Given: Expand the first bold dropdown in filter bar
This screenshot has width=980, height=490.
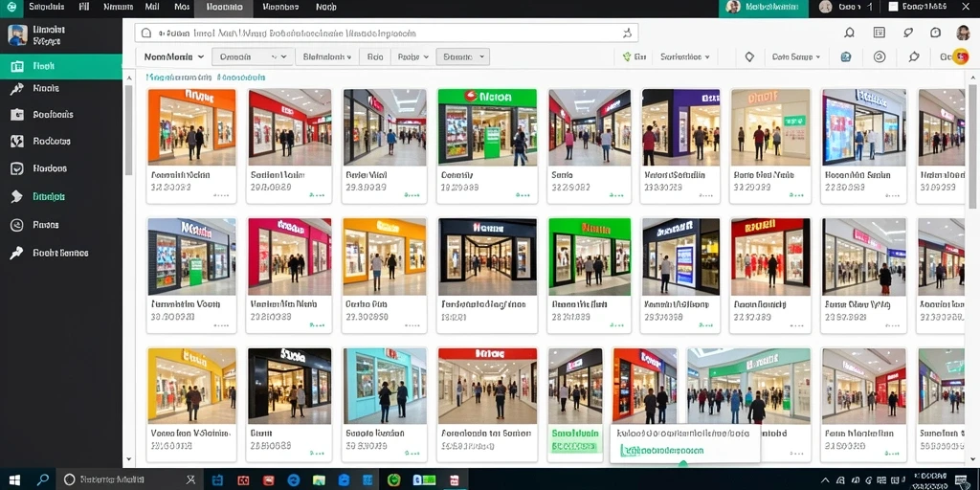Looking at the screenshot, I should [174, 56].
